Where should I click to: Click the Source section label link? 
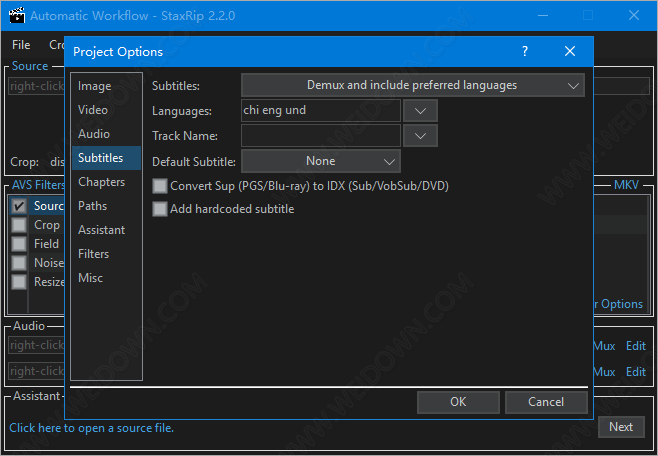point(30,66)
